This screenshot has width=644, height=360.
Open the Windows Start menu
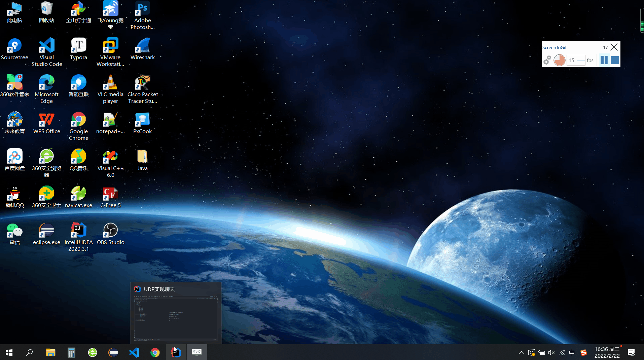pyautogui.click(x=9, y=352)
